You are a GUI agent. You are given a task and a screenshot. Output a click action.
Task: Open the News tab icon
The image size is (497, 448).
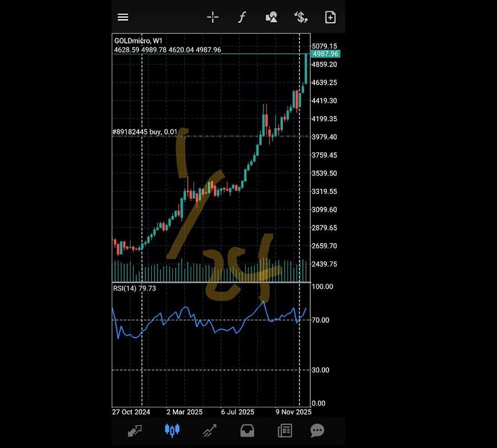(x=284, y=430)
